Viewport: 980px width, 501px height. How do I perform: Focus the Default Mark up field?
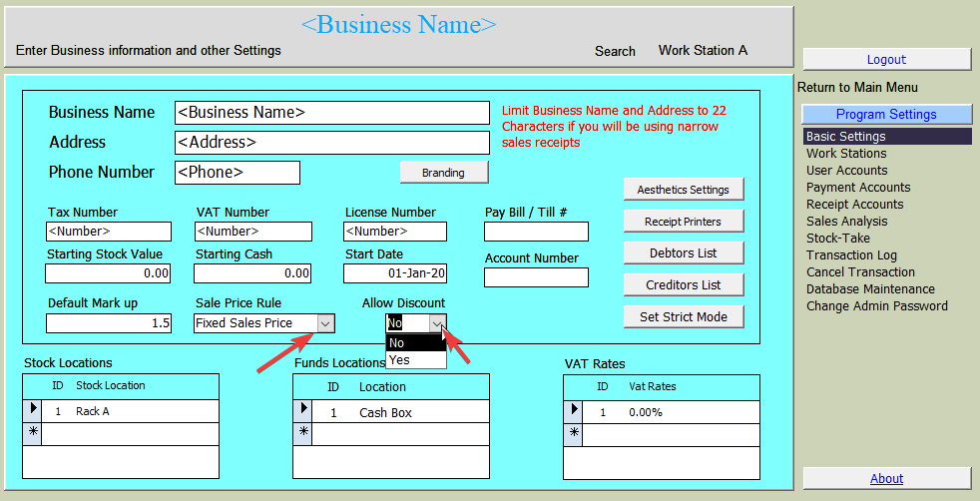click(109, 323)
